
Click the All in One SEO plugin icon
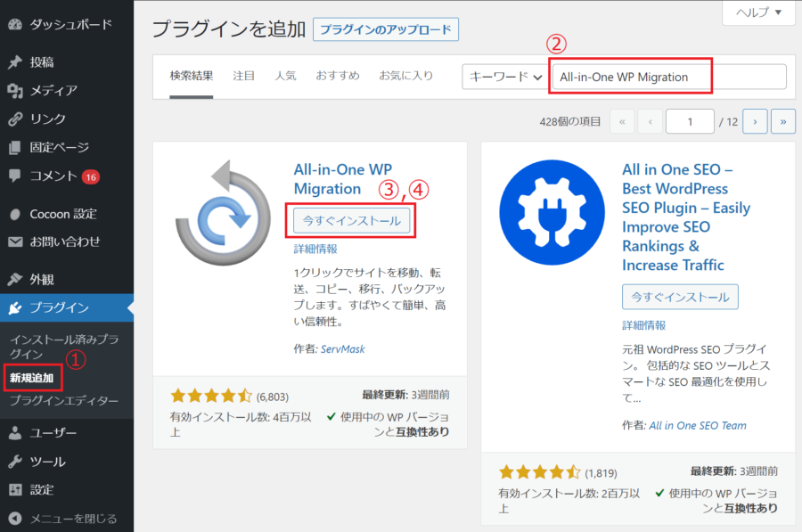pos(552,213)
